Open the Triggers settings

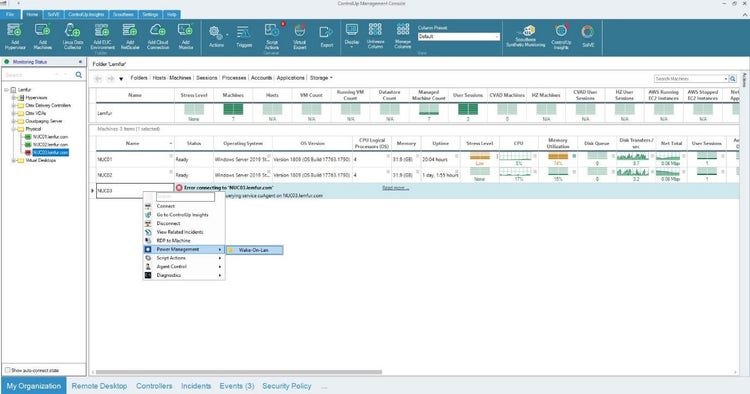tap(244, 36)
